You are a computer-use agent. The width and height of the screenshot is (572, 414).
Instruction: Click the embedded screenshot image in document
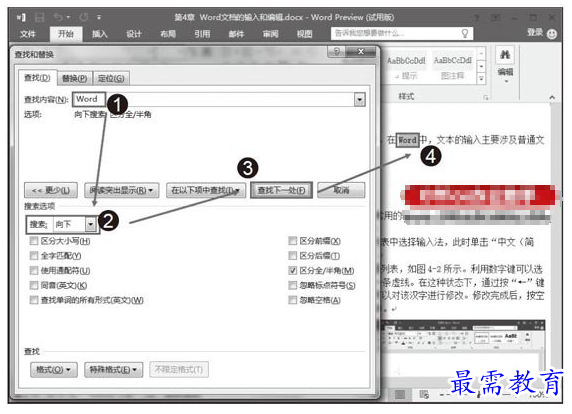462,347
